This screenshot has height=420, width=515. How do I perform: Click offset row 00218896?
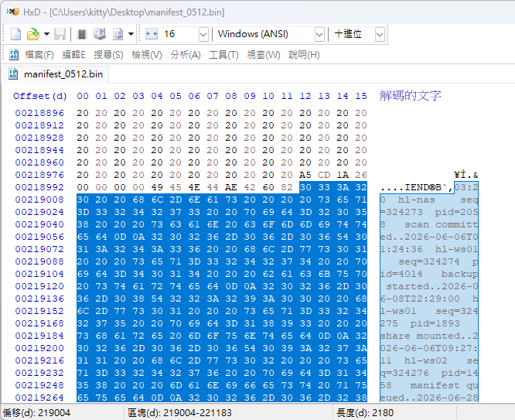pyautogui.click(x=39, y=113)
